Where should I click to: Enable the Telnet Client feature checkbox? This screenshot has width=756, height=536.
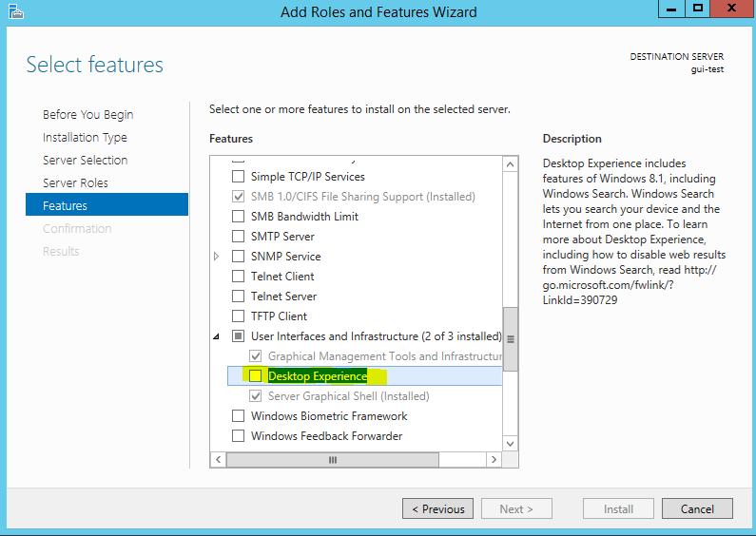(239, 277)
